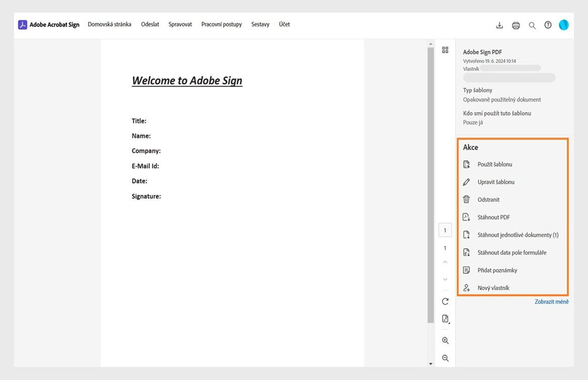Click the current page number input box

click(445, 231)
